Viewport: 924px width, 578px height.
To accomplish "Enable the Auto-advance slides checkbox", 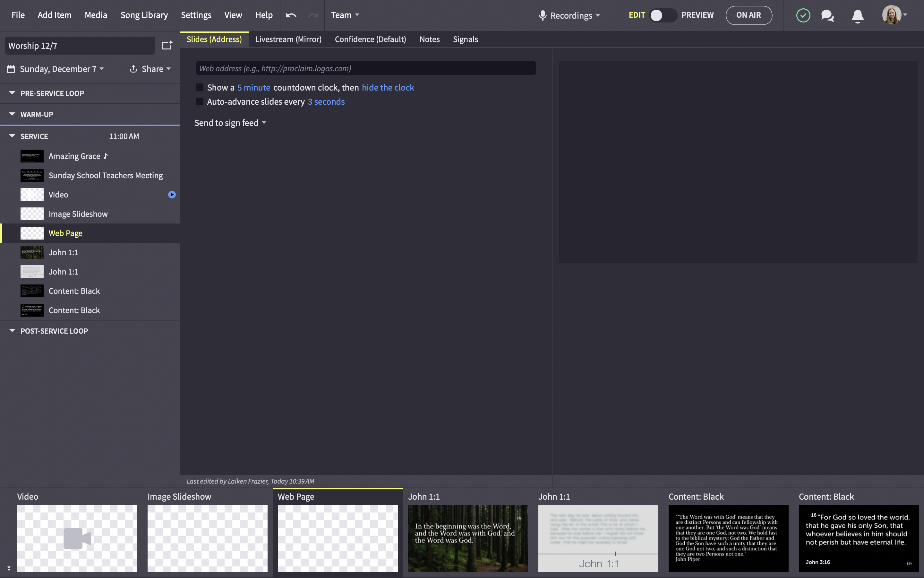I will point(199,102).
